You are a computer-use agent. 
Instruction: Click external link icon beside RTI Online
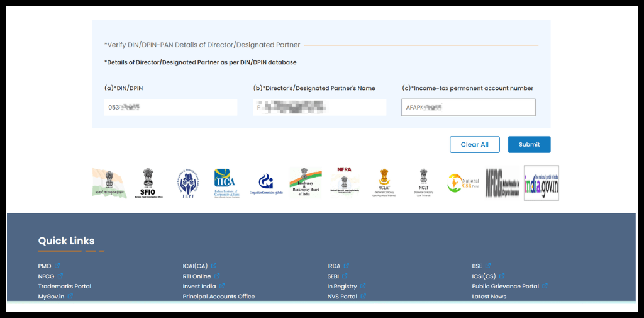(x=217, y=276)
